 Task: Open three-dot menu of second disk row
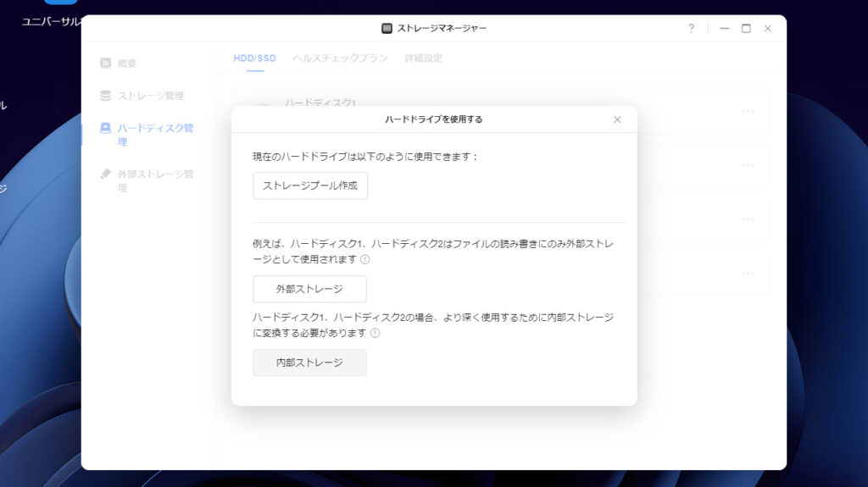[748, 164]
